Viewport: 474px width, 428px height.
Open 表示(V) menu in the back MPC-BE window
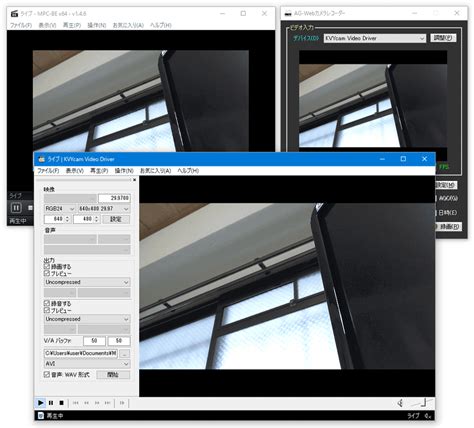[x=47, y=25]
